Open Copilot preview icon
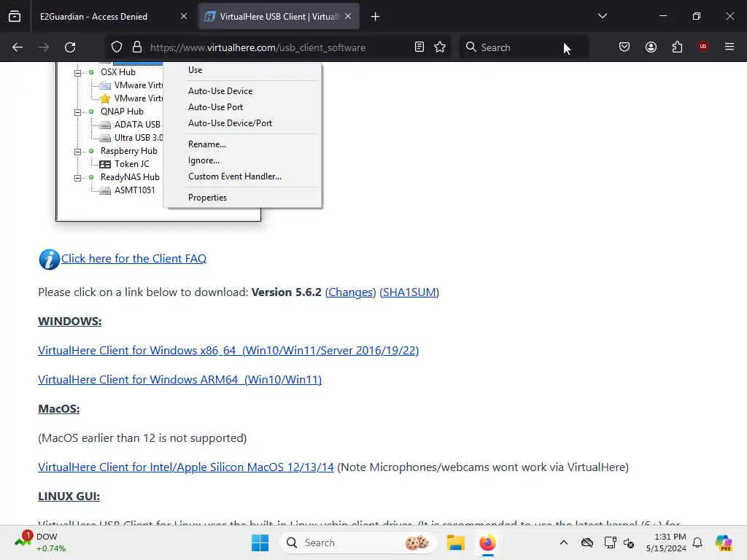Viewport: 747px width, 560px height. click(724, 542)
